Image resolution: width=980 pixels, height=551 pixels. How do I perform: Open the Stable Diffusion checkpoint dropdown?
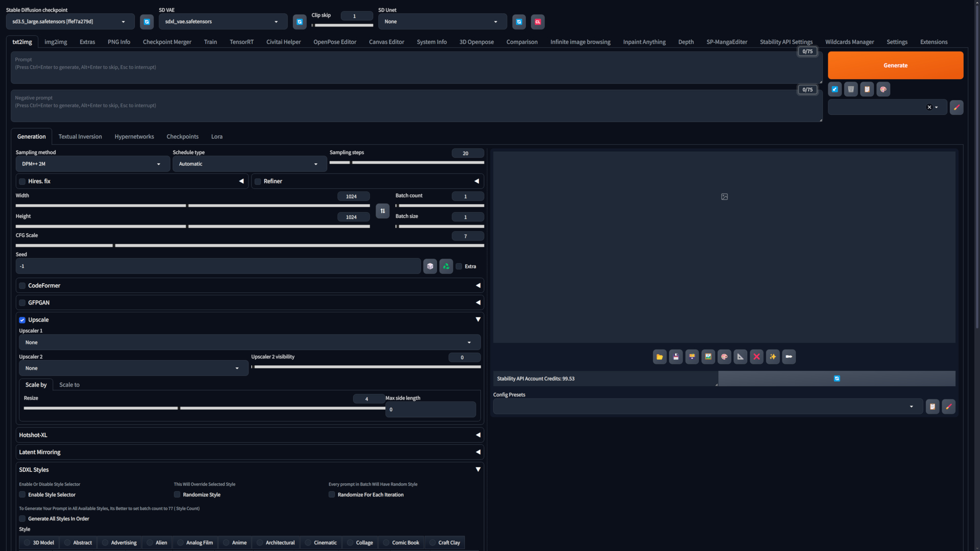[x=70, y=21]
